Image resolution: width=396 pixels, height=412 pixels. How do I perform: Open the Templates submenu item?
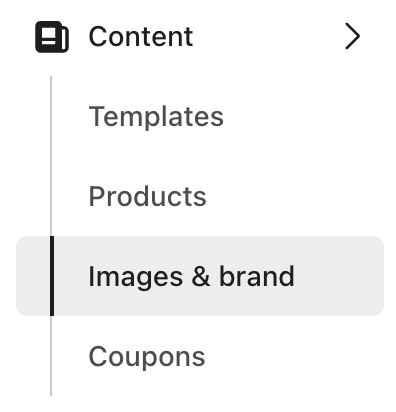[156, 116]
